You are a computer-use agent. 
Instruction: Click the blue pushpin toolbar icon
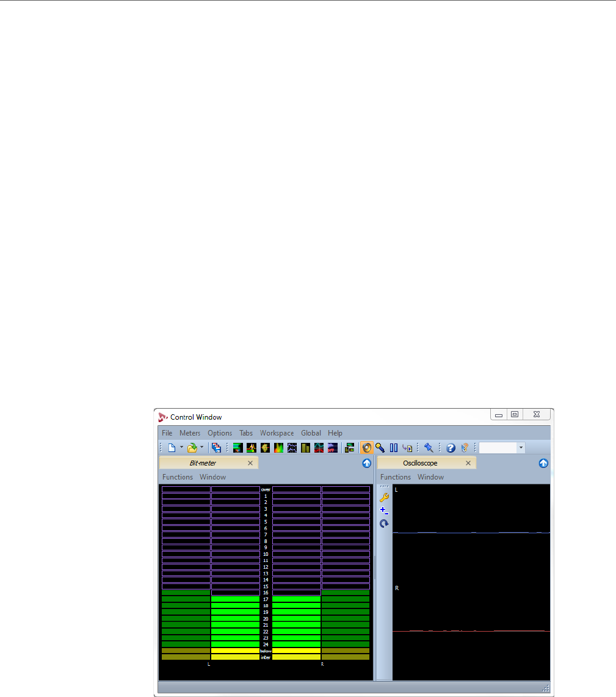[429, 448]
